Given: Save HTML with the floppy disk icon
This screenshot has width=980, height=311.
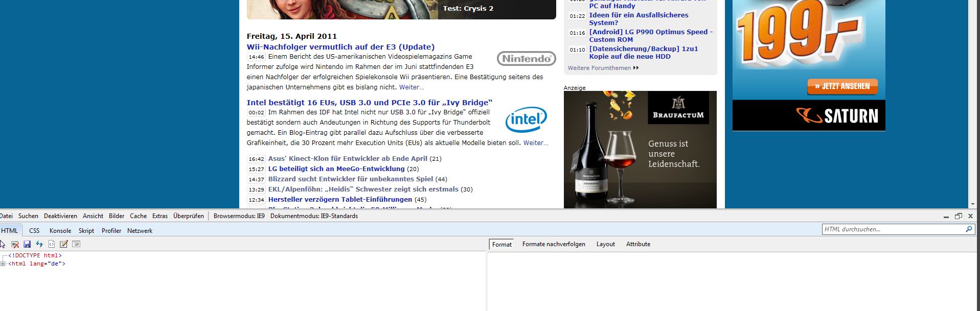Looking at the screenshot, I should pos(27,244).
